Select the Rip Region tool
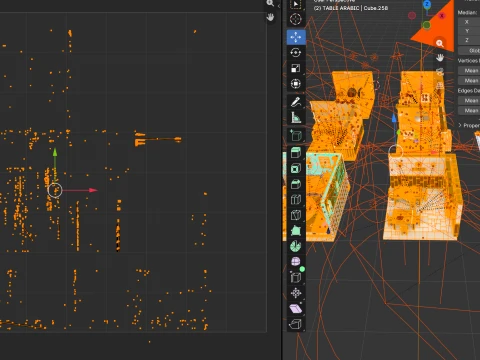480x360 pixels. click(296, 324)
